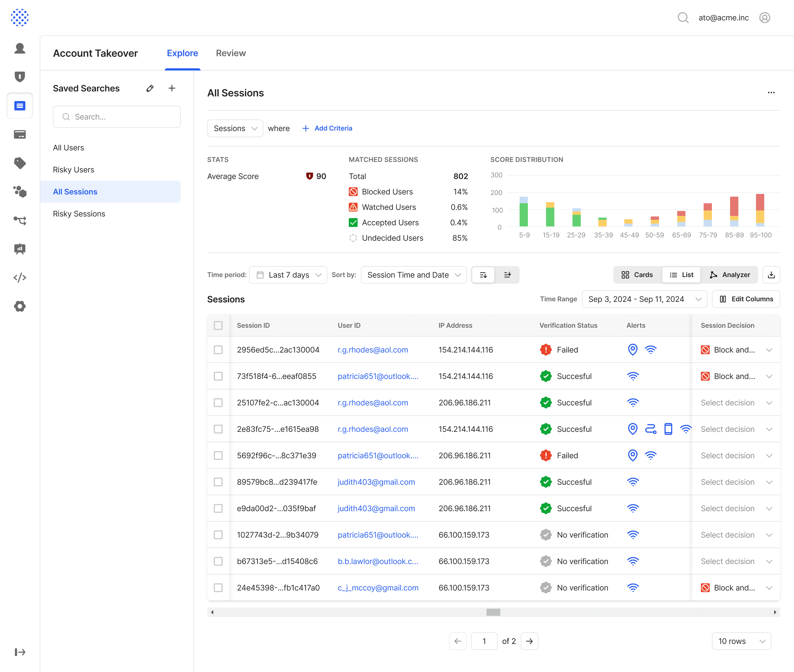Open Risky Sessions saved search
Viewport: 794px width, 672px height.
coord(79,214)
